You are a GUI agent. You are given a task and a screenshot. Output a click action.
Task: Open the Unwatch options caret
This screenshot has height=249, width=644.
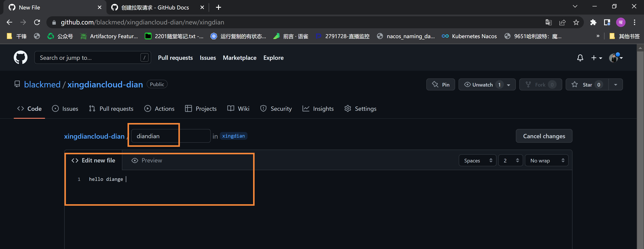point(509,85)
